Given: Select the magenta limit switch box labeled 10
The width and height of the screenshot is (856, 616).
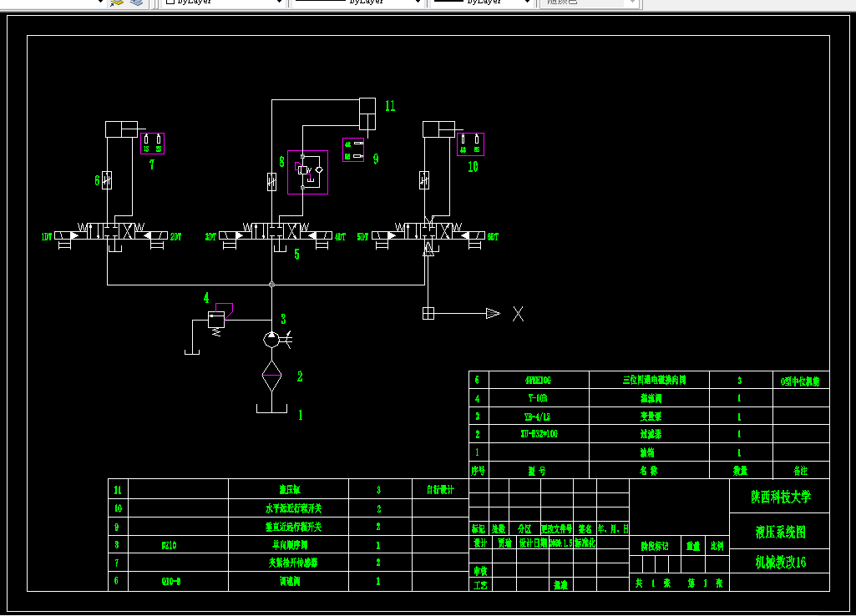Looking at the screenshot, I should click(470, 144).
